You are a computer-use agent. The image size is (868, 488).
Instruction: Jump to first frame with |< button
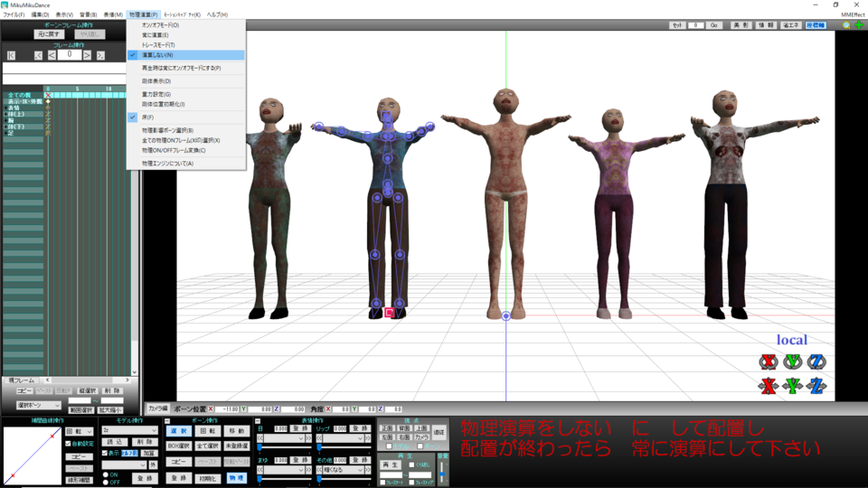tap(11, 55)
